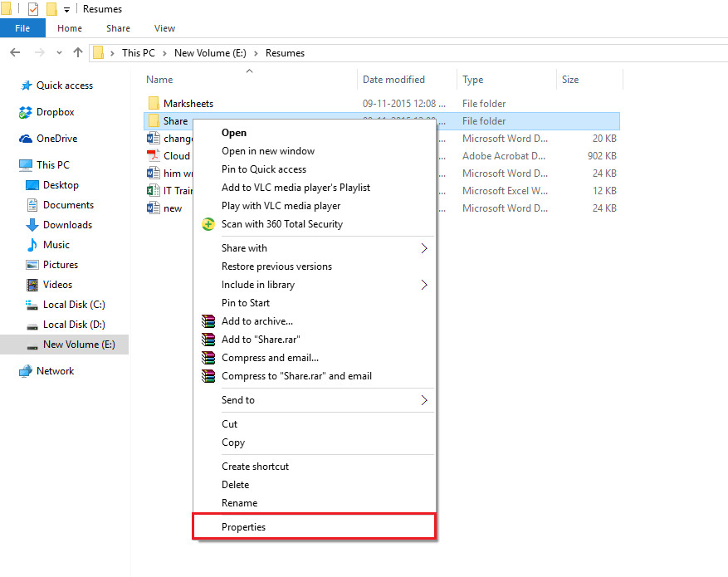Screen dimensions: 728x577
Task: Expand the Send to submenu arrow
Action: click(424, 400)
